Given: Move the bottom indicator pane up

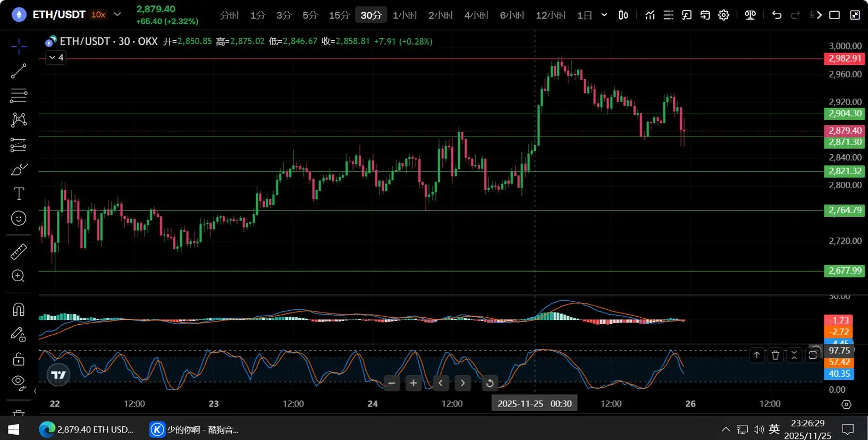Looking at the screenshot, I should pyautogui.click(x=757, y=355).
